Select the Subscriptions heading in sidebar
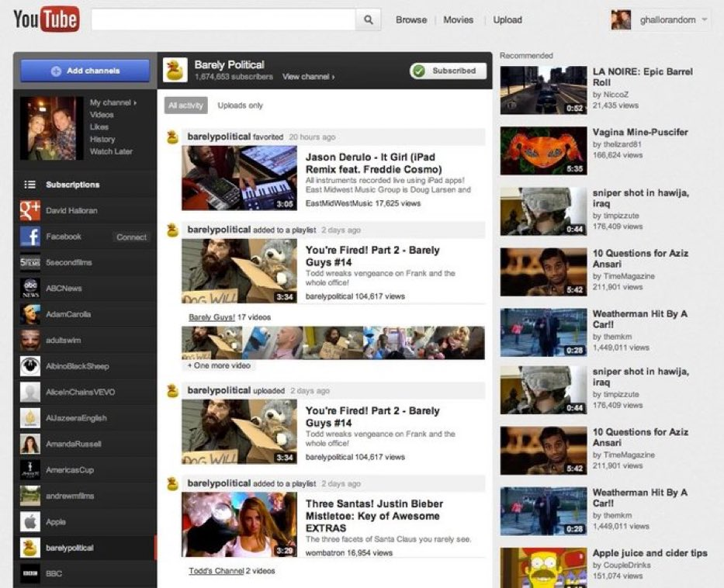724x588 pixels. (72, 185)
